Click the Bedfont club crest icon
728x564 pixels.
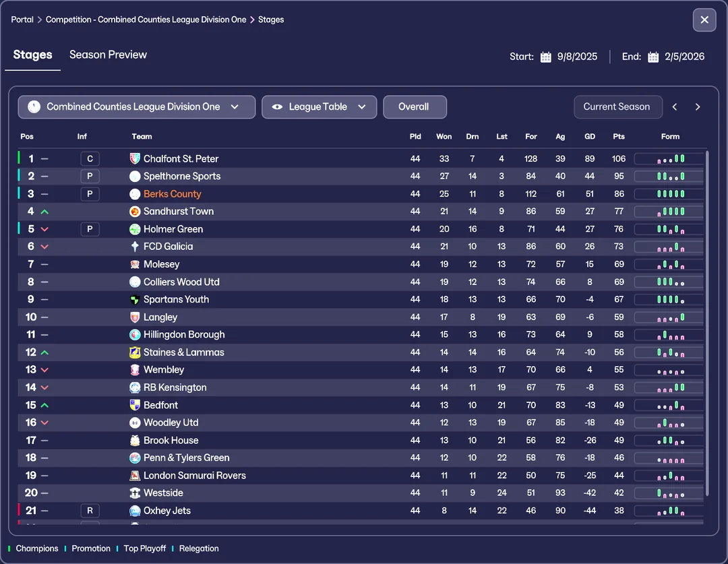click(135, 405)
